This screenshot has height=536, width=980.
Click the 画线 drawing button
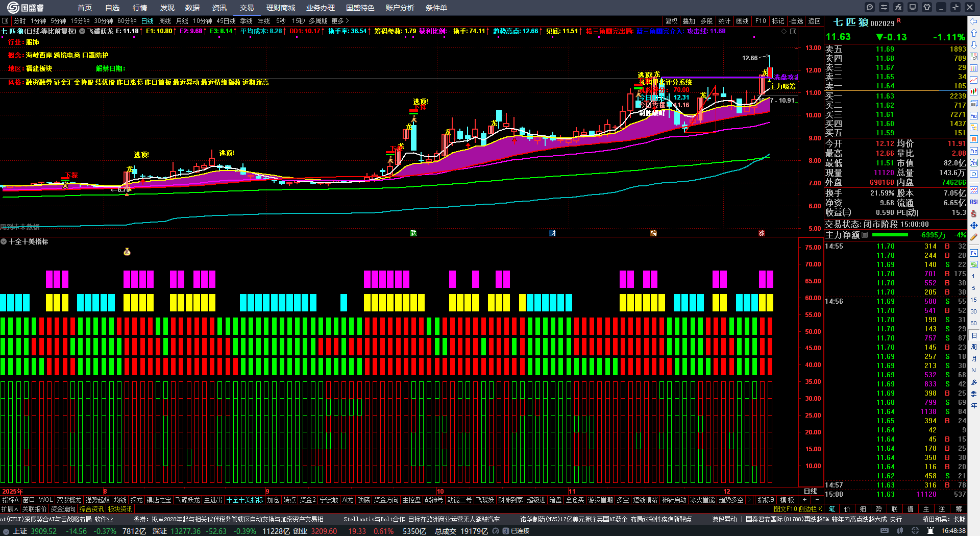tap(742, 21)
